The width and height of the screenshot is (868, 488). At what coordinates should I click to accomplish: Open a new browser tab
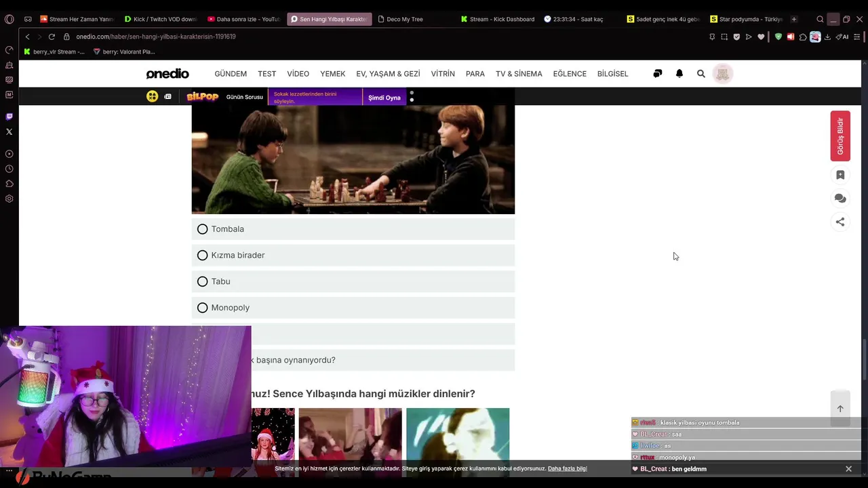coord(794,19)
